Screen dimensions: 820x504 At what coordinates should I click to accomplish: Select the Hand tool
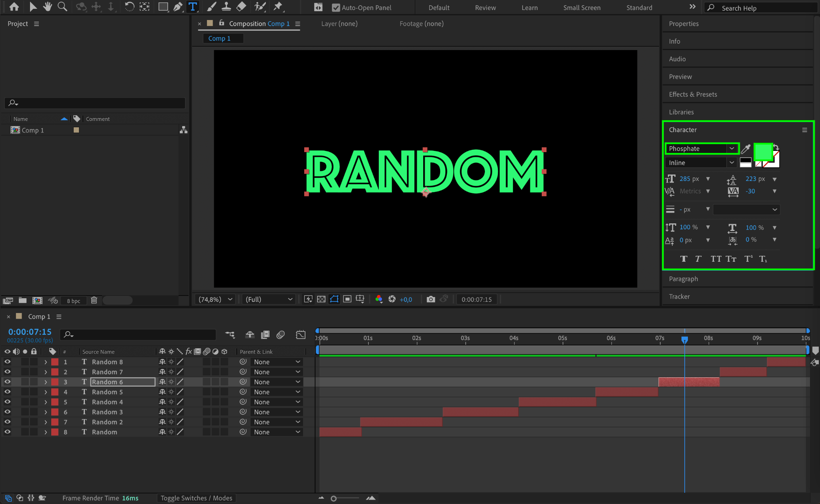tap(48, 7)
